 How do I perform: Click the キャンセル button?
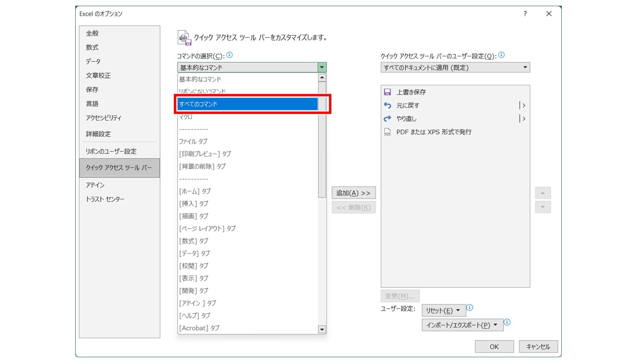tap(538, 347)
